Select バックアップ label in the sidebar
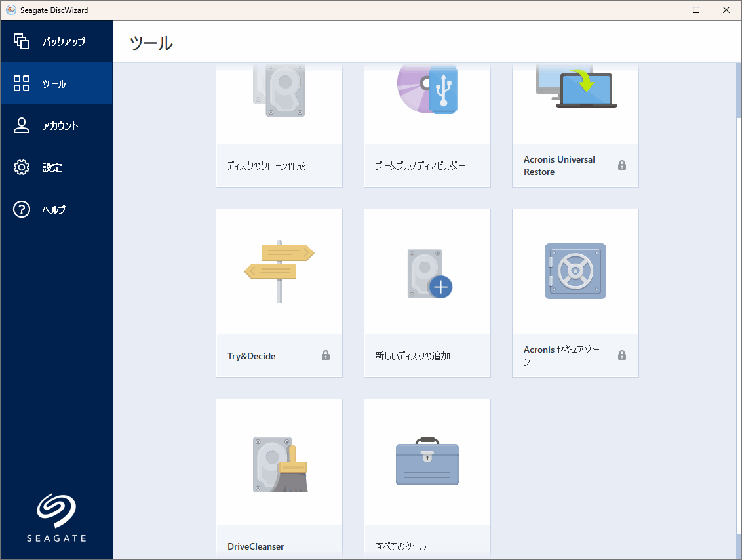 (x=64, y=42)
